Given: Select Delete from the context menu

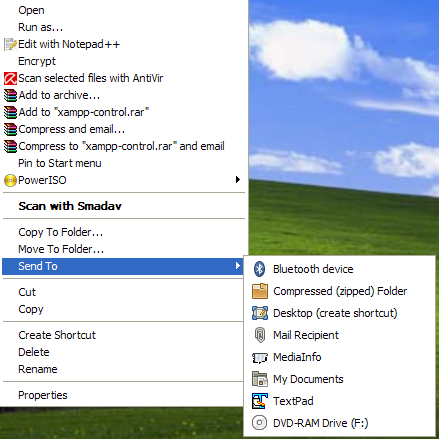Looking at the screenshot, I should [123, 352].
